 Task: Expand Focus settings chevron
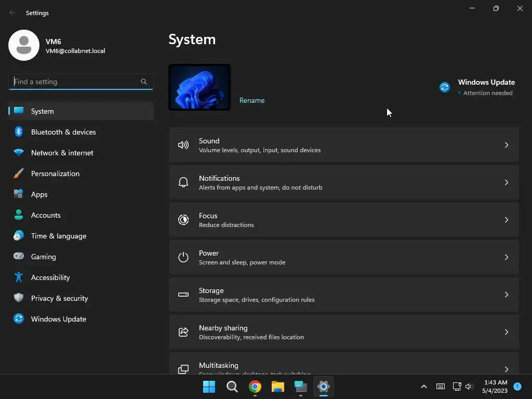tap(506, 220)
